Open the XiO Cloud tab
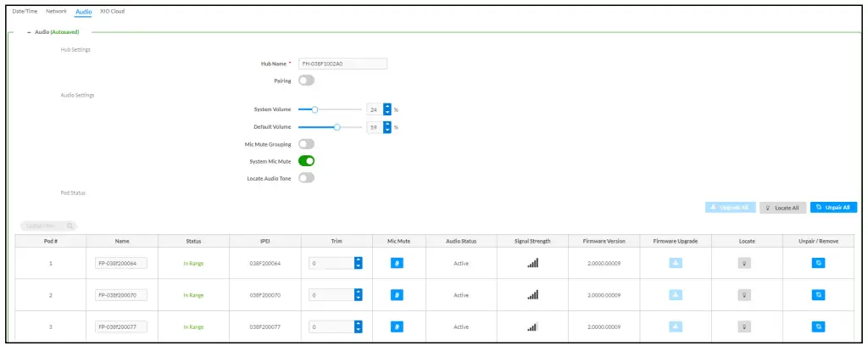868x346 pixels. pyautogui.click(x=112, y=12)
